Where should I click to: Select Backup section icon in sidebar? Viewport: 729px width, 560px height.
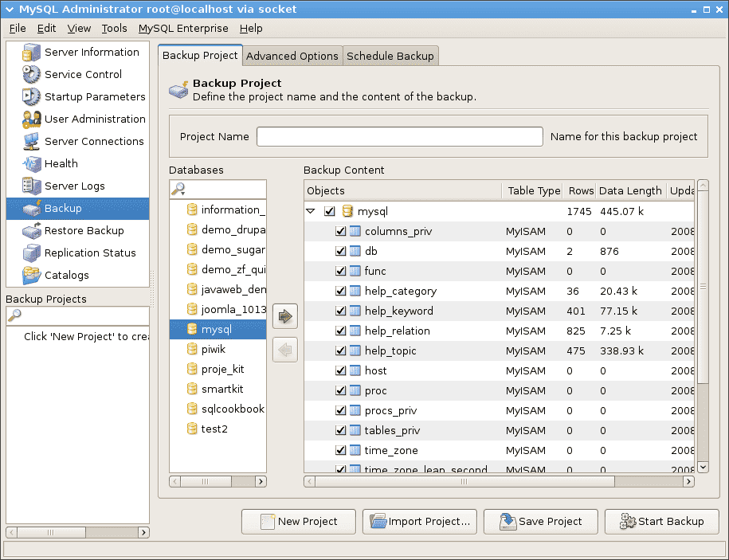click(x=31, y=208)
